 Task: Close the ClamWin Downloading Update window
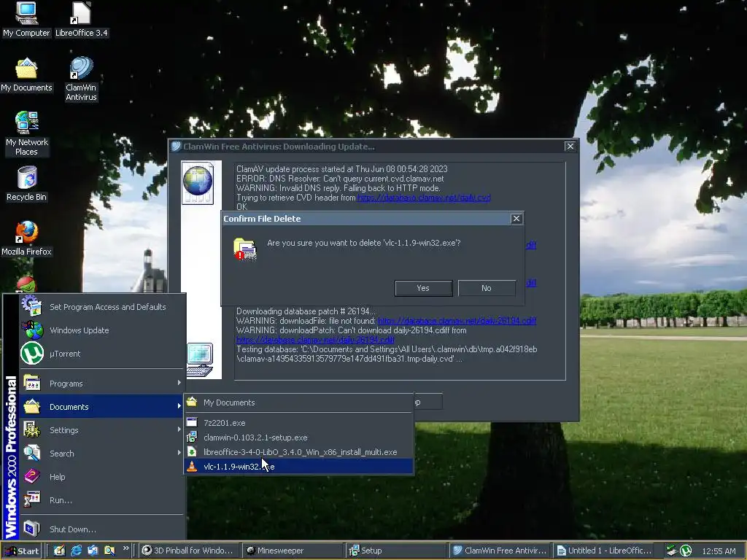570,146
